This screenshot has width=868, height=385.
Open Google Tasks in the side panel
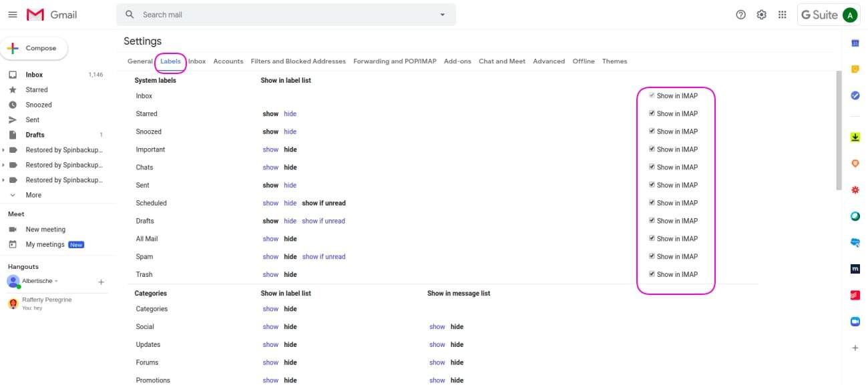point(855,95)
